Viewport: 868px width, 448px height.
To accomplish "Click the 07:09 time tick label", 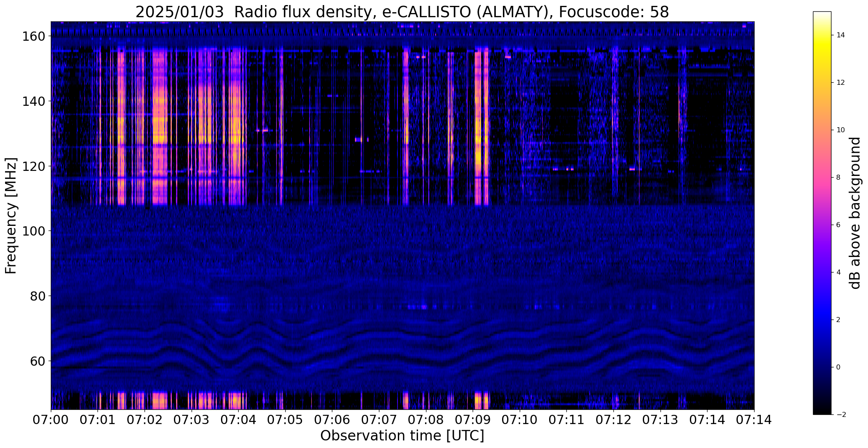I will click(473, 420).
